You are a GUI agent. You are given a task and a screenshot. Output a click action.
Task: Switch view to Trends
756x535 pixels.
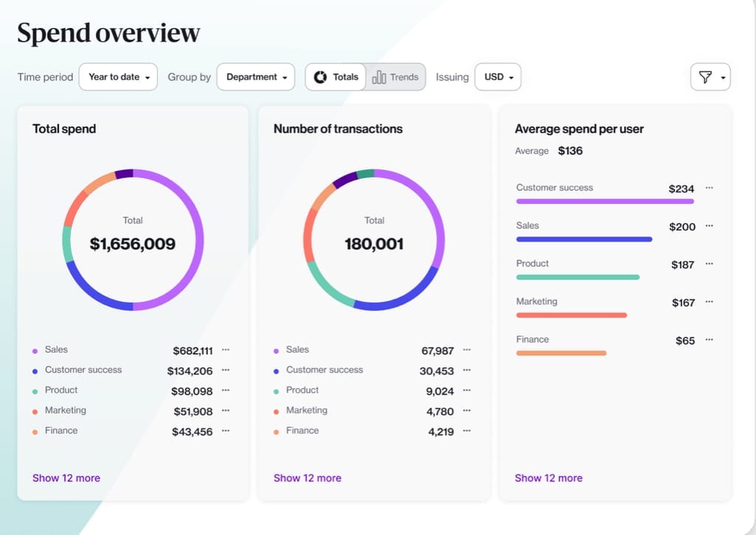point(395,77)
